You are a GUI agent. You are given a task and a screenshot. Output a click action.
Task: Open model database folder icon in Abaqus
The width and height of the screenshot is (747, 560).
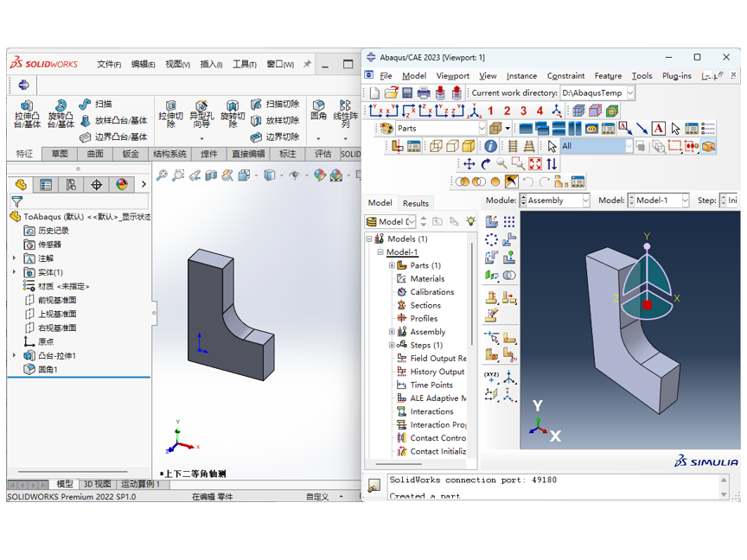pos(391,92)
